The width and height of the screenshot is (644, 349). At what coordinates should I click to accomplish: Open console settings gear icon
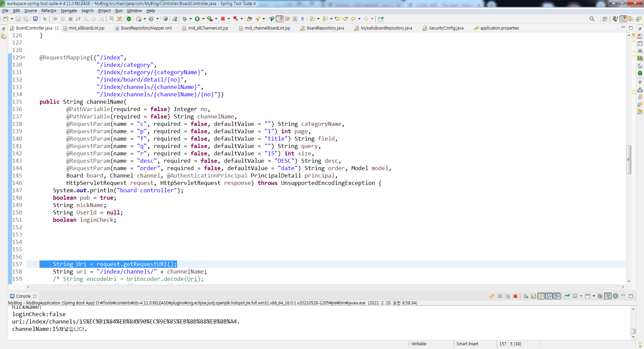tap(615, 296)
